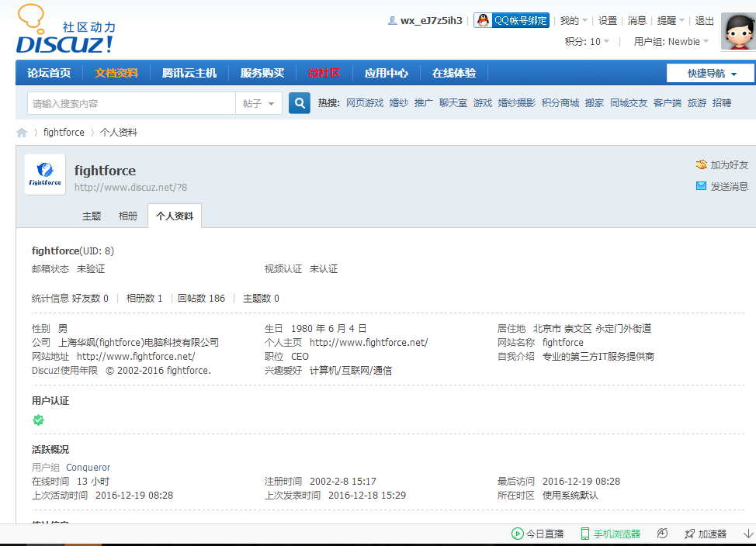Open 个人主页 http://www.fightforce.net/ link

pyautogui.click(x=369, y=343)
